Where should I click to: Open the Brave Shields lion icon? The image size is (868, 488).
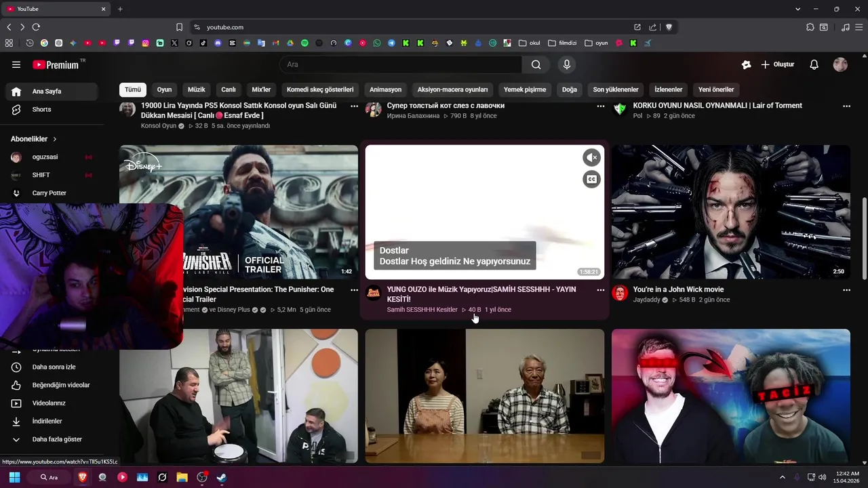[669, 27]
